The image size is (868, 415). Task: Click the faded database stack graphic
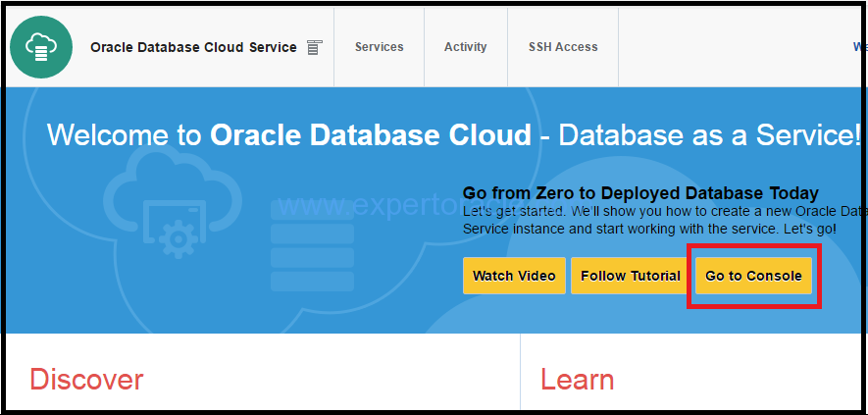pos(312,246)
